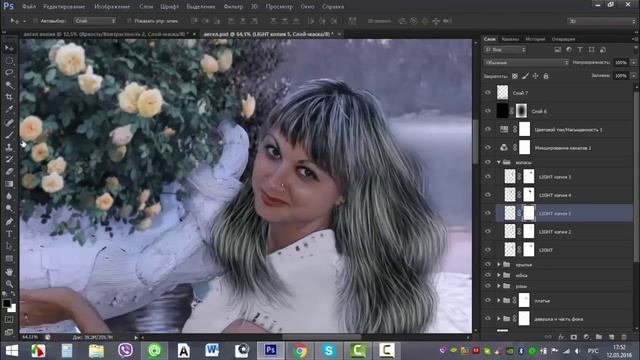The image size is (640, 360).
Task: Select the Path Selection tool
Action: tap(9, 246)
